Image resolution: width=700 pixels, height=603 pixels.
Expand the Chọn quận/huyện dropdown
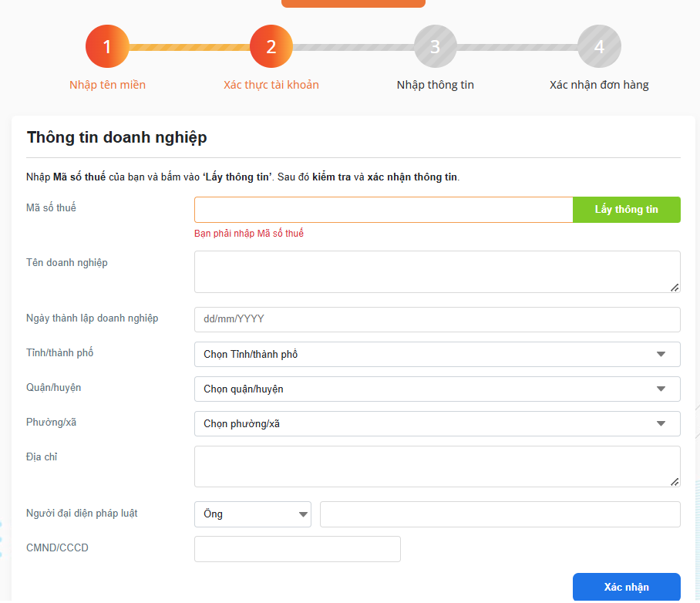point(437,389)
